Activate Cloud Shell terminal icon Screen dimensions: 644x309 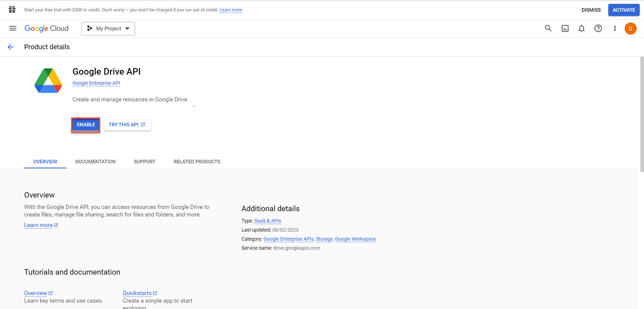tap(565, 28)
